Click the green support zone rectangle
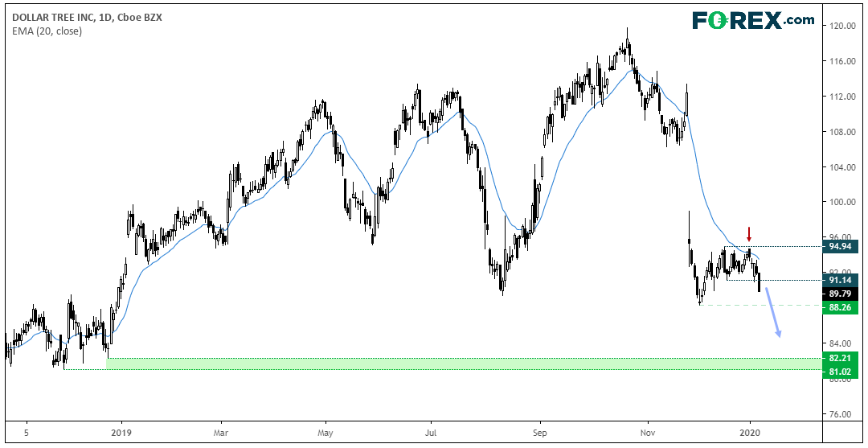The width and height of the screenshot is (868, 448). [464, 364]
